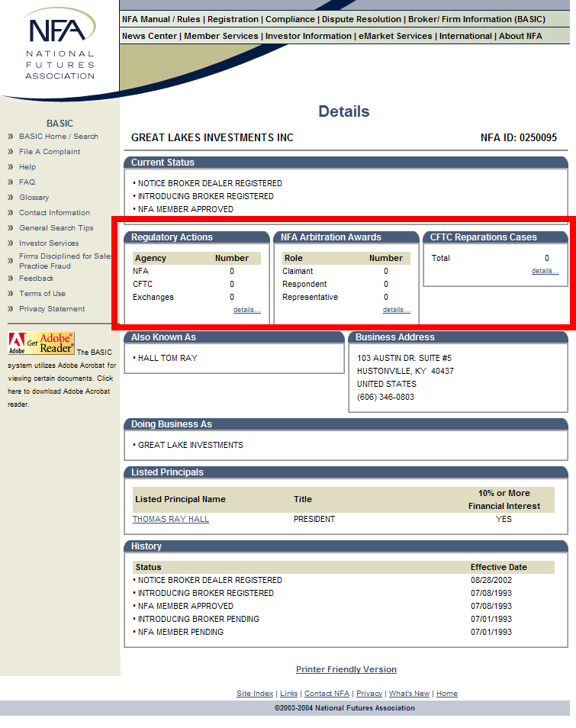Open Printer Friendly Version link

pos(346,669)
